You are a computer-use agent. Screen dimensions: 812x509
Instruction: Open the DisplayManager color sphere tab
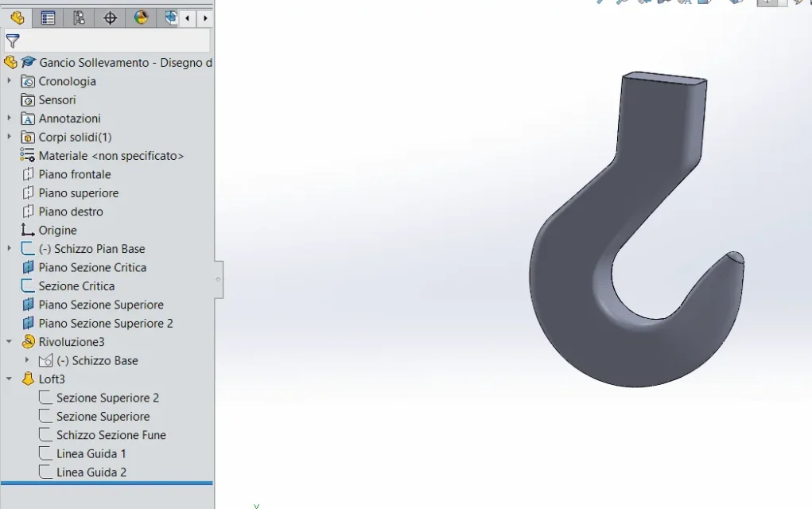click(141, 18)
